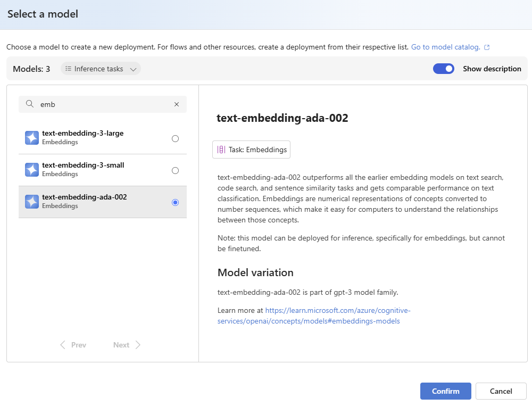Image resolution: width=532 pixels, height=406 pixels.
Task: Click the search magnifier icon
Action: tap(30, 104)
